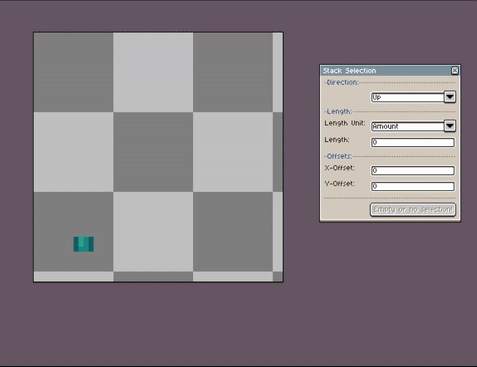The height and width of the screenshot is (367, 477).
Task: Click the teal tile on the canvas
Action: pos(84,244)
